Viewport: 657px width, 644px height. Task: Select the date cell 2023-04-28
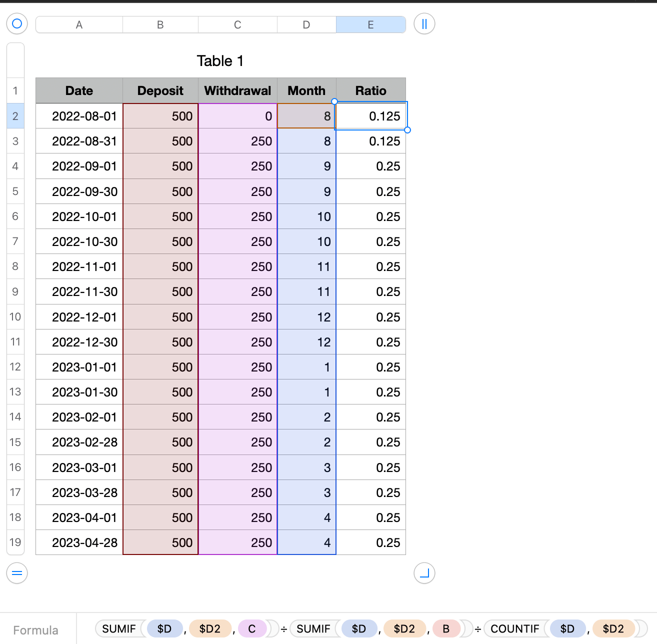coord(79,542)
